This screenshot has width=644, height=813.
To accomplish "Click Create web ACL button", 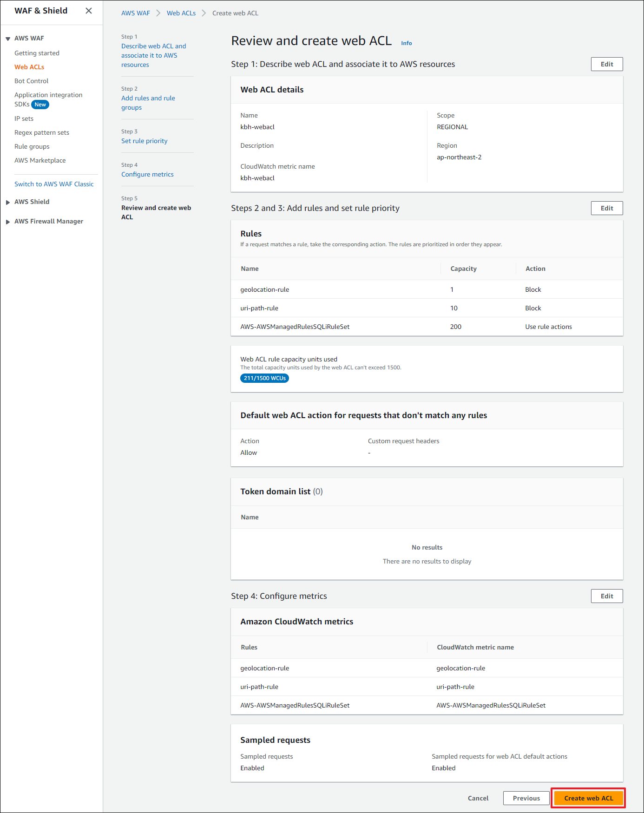I will [x=589, y=798].
